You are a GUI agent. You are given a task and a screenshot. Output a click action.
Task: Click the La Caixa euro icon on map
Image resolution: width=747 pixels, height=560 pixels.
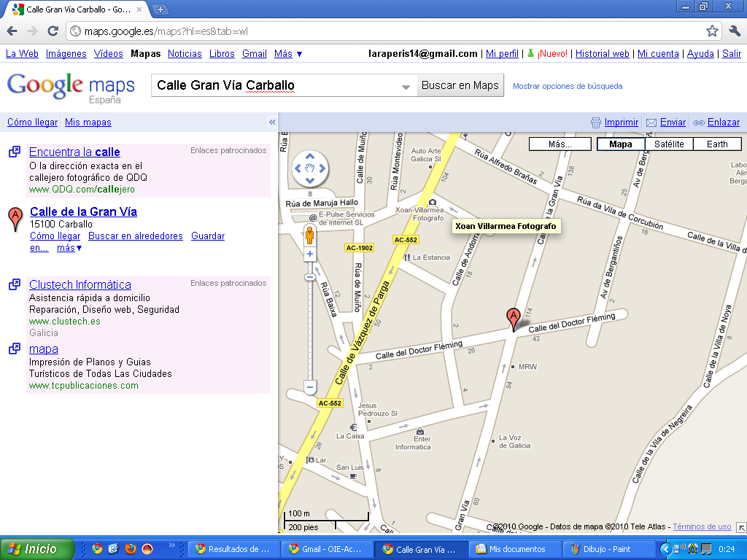353,427
